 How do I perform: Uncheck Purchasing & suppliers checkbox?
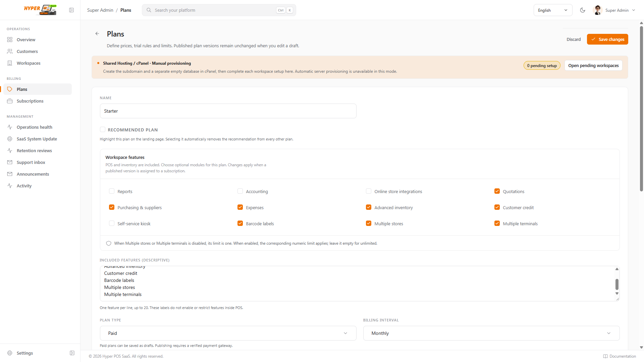coord(112,207)
